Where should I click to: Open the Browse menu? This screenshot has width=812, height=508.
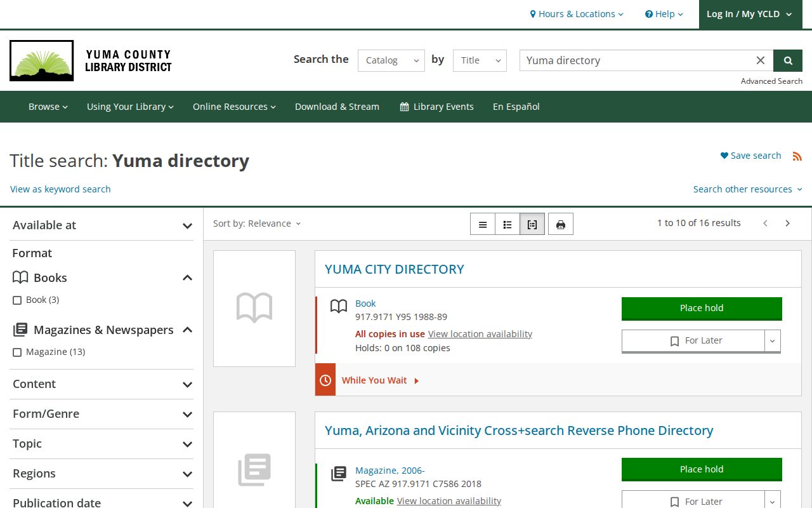(48, 107)
